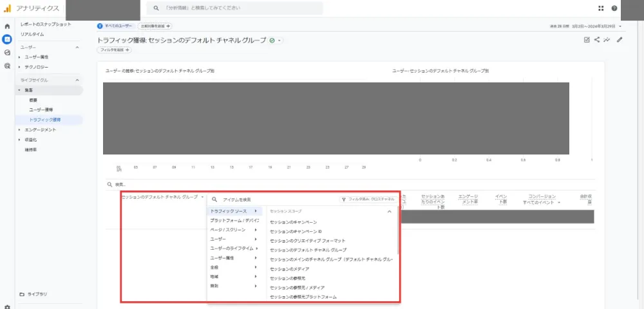The height and width of the screenshot is (309, 644).
Task: Select the Reports icon in the left rail
Action: [7, 39]
